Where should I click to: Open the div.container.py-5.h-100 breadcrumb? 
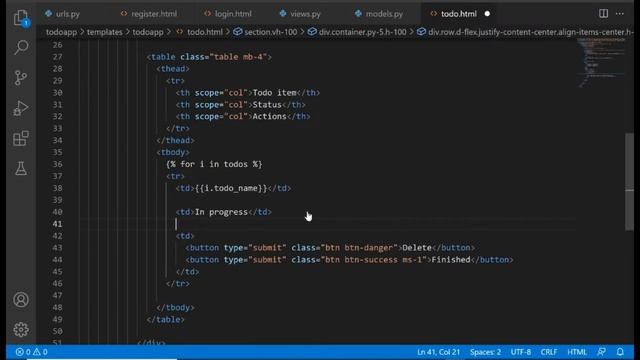point(358,32)
